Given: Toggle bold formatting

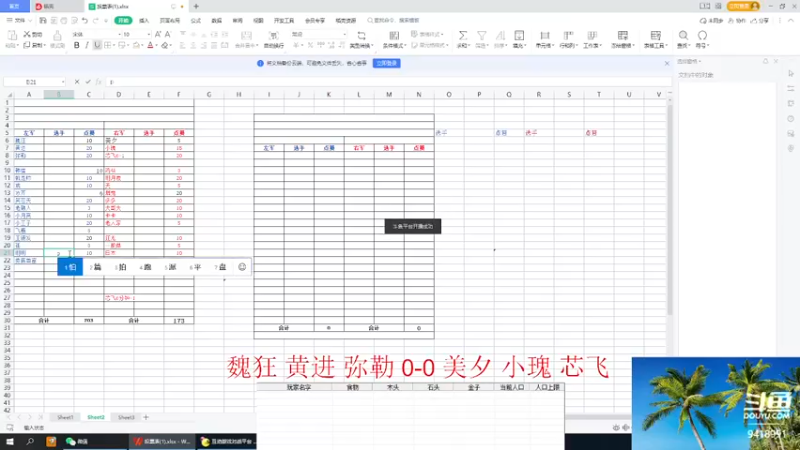Looking at the screenshot, I should [x=77, y=45].
